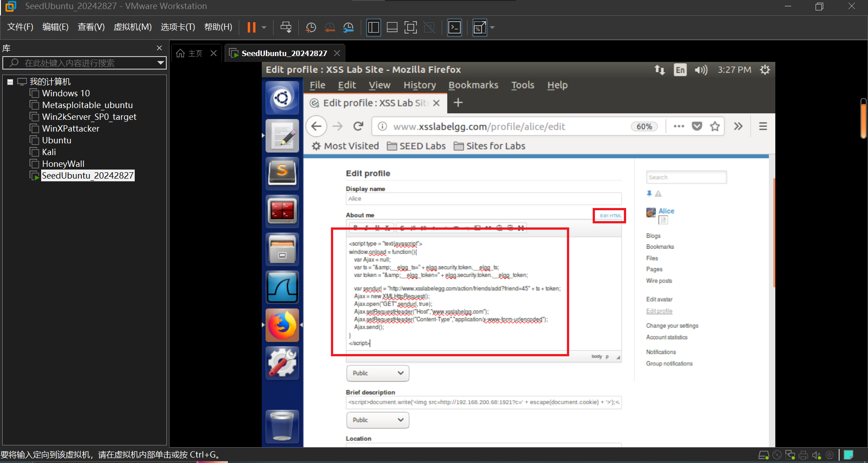Enter VMware full screen mode
868x463 pixels.
(410, 28)
